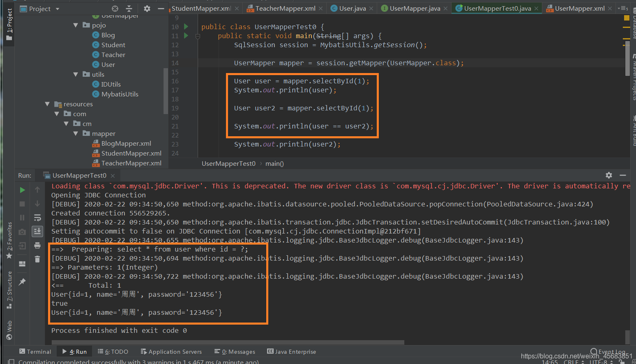
Task: Collapse the utils folder
Action: coord(76,75)
